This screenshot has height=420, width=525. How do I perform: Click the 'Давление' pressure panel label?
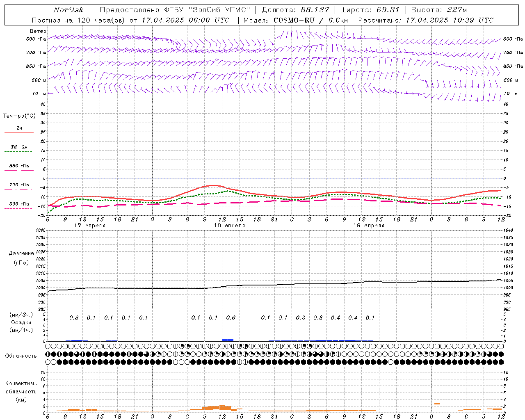(21, 253)
